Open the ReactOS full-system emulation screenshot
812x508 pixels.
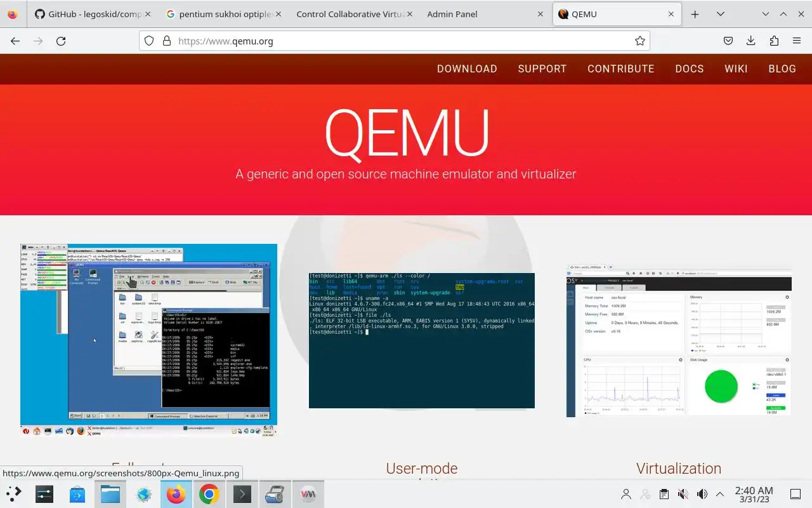[x=148, y=340]
